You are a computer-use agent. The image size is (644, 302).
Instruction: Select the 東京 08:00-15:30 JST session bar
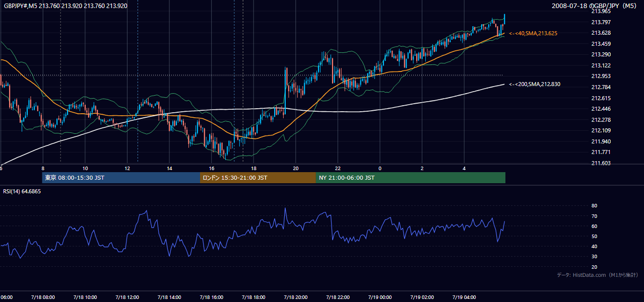(x=121, y=178)
